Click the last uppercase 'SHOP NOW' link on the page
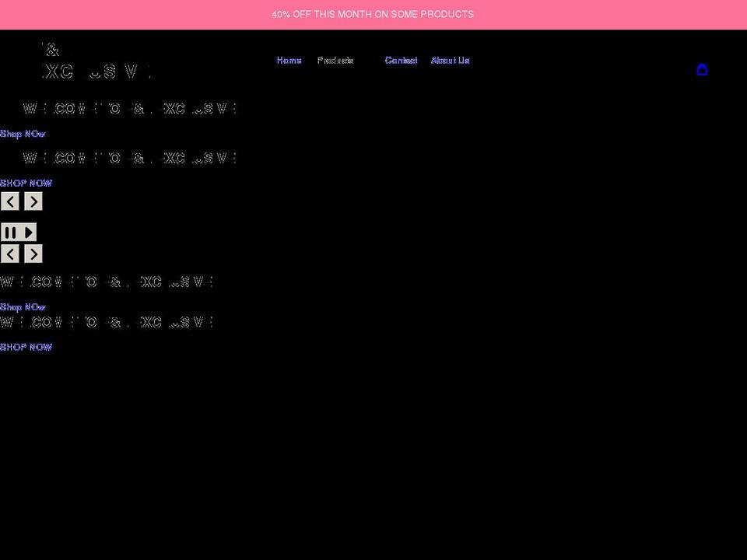747x560 pixels. pyautogui.click(x=26, y=347)
